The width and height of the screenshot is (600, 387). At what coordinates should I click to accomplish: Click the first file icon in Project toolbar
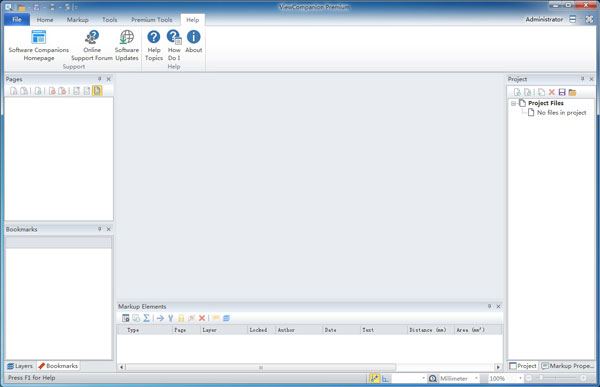pos(517,92)
